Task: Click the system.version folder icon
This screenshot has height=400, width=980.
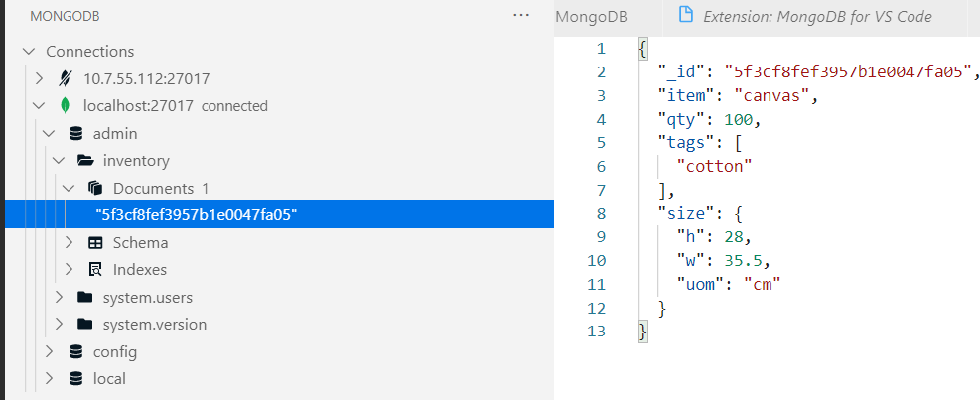Action: click(x=85, y=325)
